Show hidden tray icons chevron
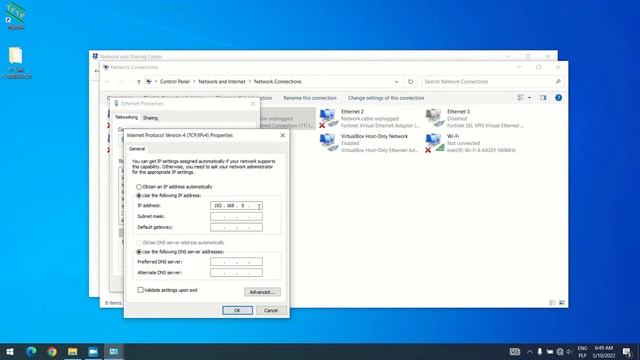Viewport: 640px width, 360px height. [530, 351]
